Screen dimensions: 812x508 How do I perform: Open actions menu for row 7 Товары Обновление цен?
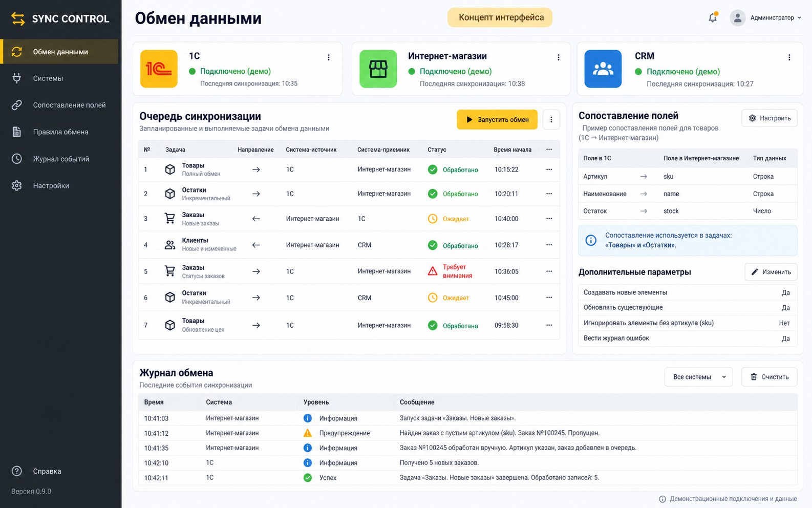[549, 325]
